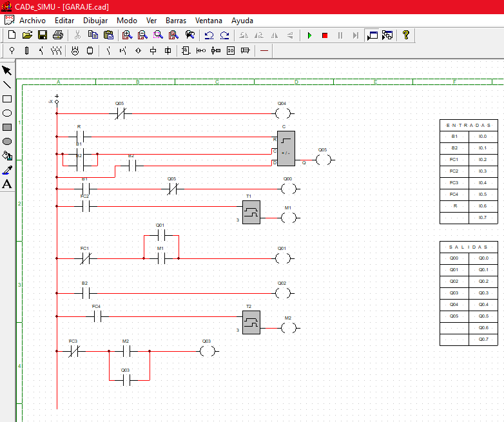Select the eyedropper line color tool

(7, 169)
